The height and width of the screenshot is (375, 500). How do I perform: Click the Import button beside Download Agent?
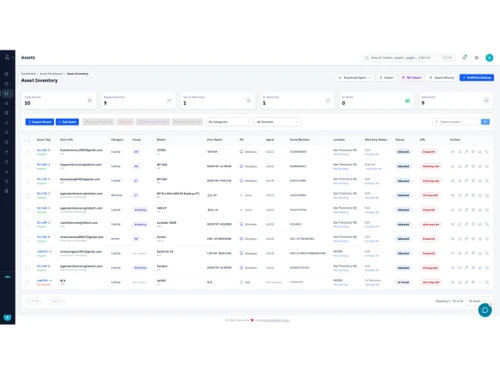387,78
